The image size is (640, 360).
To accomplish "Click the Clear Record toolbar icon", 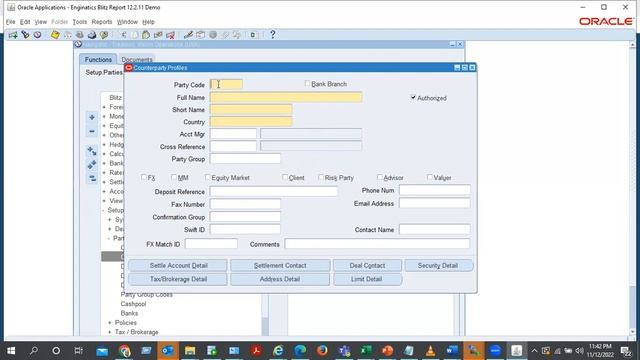I will (x=158, y=35).
